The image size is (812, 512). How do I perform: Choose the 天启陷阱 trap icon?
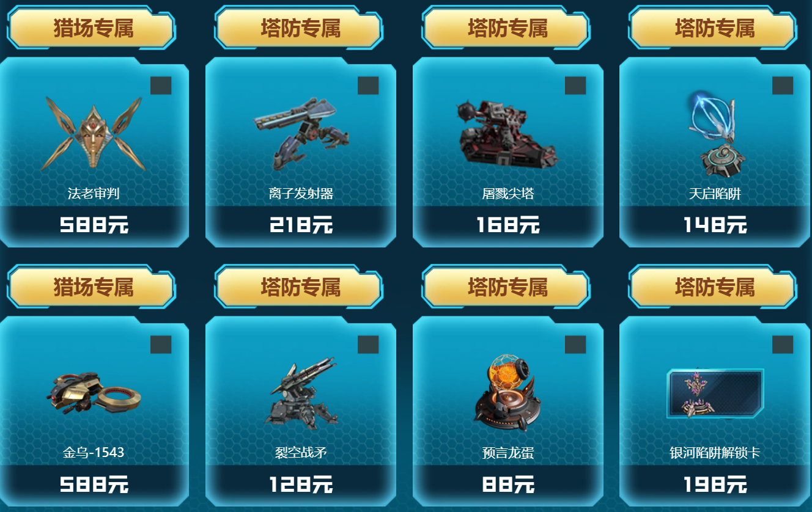point(715,133)
